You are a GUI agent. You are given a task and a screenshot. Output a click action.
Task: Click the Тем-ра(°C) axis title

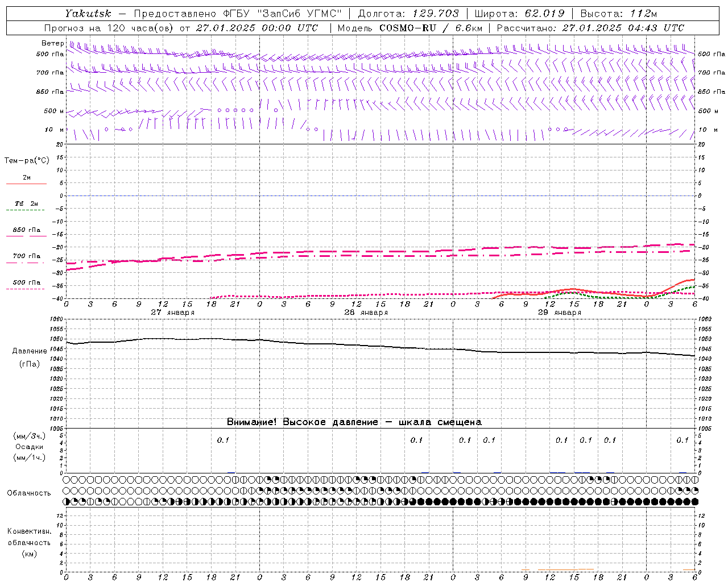coord(27,161)
